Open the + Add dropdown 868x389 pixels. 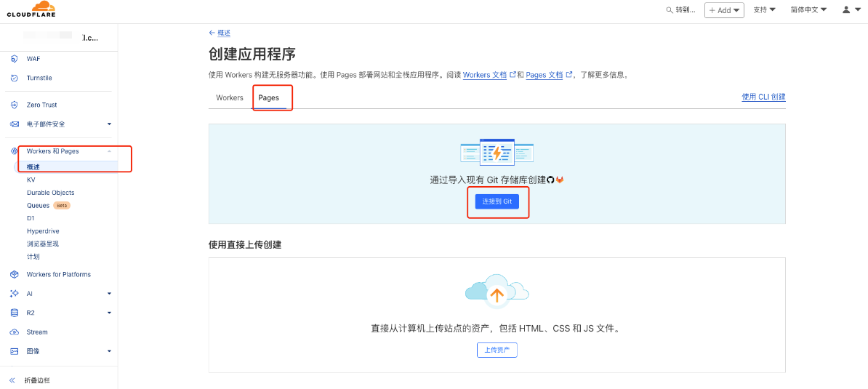[x=724, y=10]
